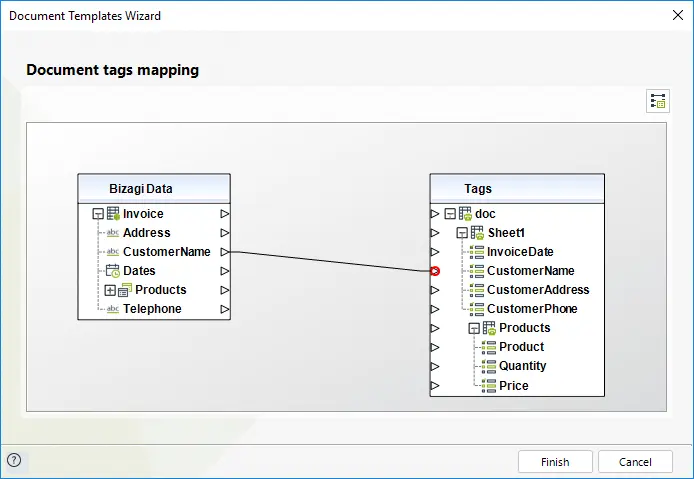Click the abc icon beside Telephone
The width and height of the screenshot is (694, 479).
click(x=113, y=309)
